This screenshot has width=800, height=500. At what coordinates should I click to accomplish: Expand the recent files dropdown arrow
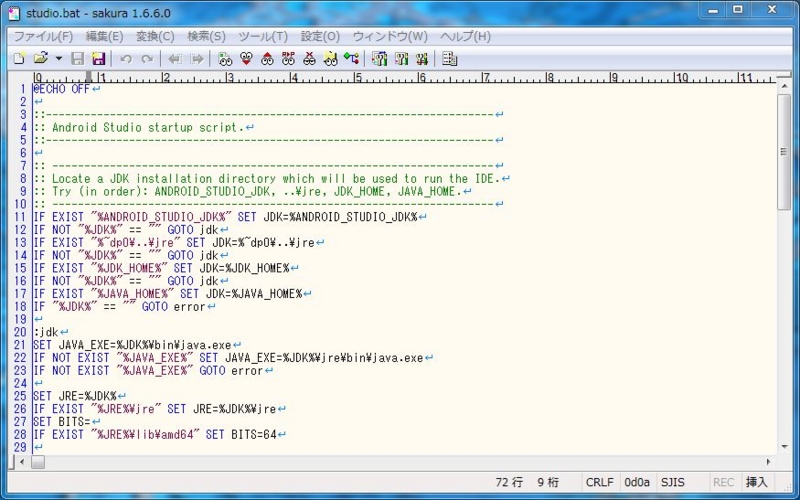point(59,59)
